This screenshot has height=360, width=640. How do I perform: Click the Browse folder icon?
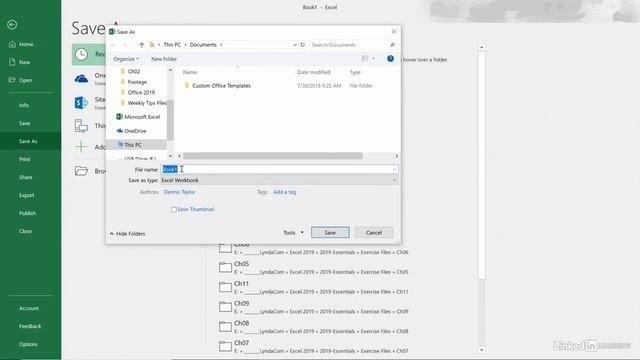tap(81, 171)
